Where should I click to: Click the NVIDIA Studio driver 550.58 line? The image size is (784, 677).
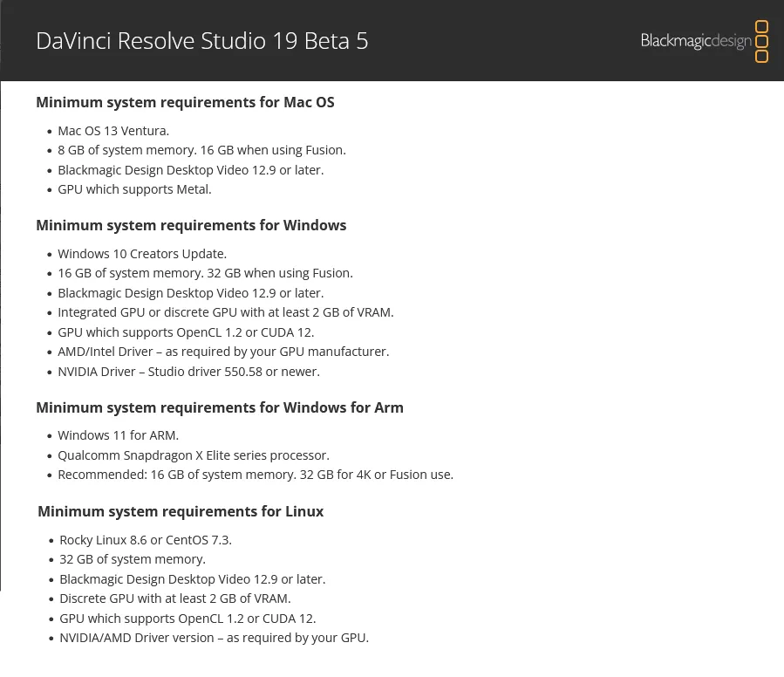(188, 372)
